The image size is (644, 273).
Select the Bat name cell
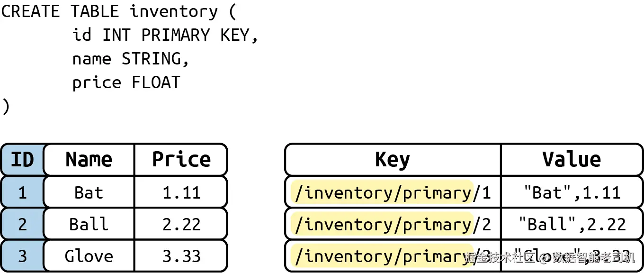click(89, 192)
